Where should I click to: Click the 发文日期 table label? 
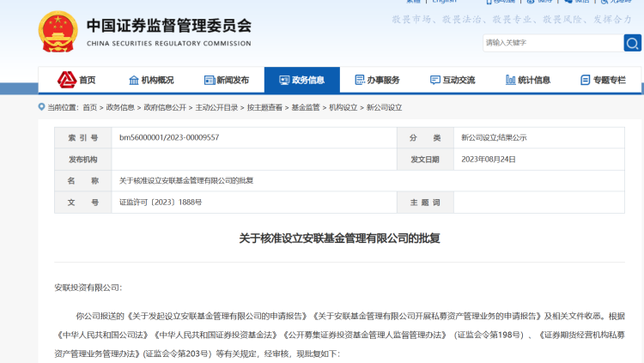click(425, 160)
